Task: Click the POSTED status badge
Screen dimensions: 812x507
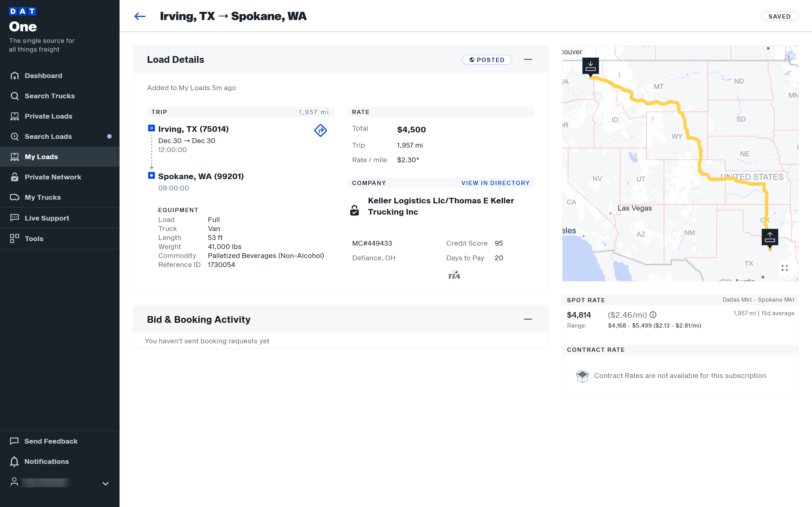Action: 487,60
